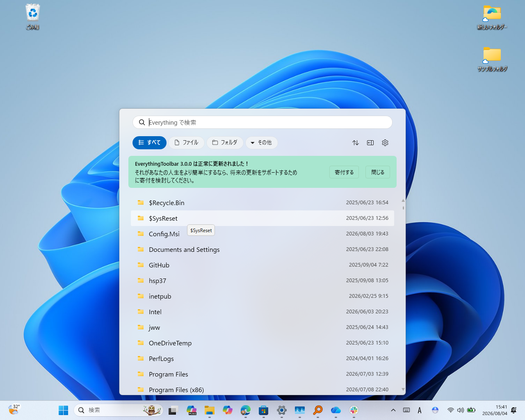The image size is (525, 420).
Task: Click the Wi-Fi network tray icon
Action: point(451,410)
